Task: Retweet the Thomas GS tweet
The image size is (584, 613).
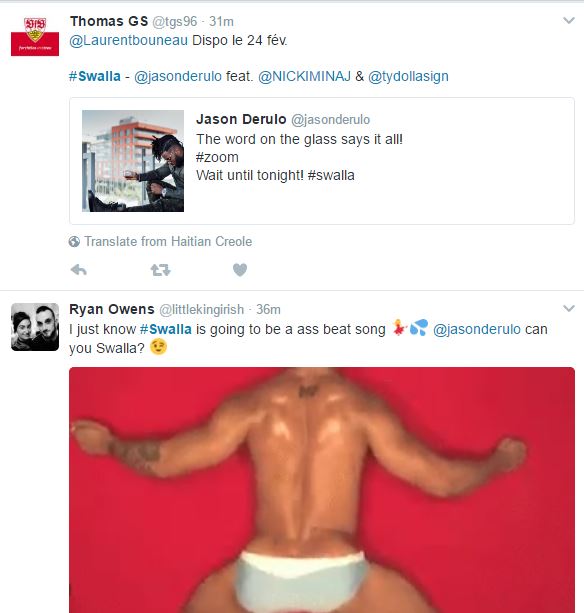Action: point(161,270)
